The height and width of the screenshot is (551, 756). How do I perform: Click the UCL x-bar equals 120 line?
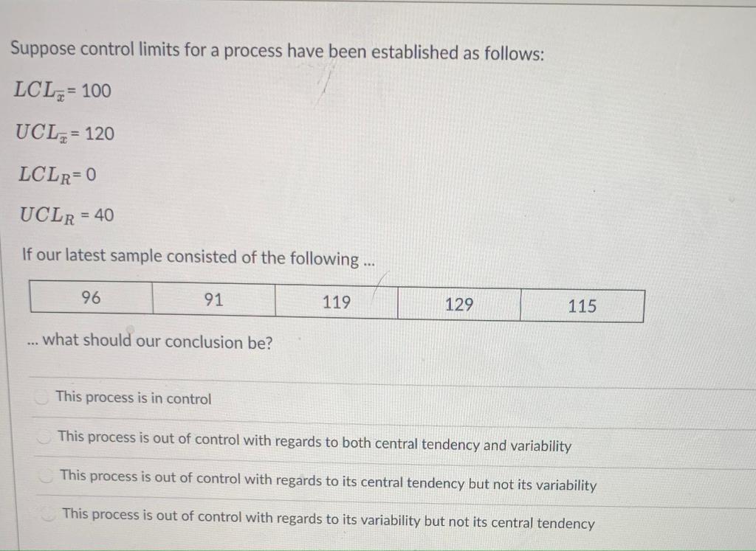[64, 133]
